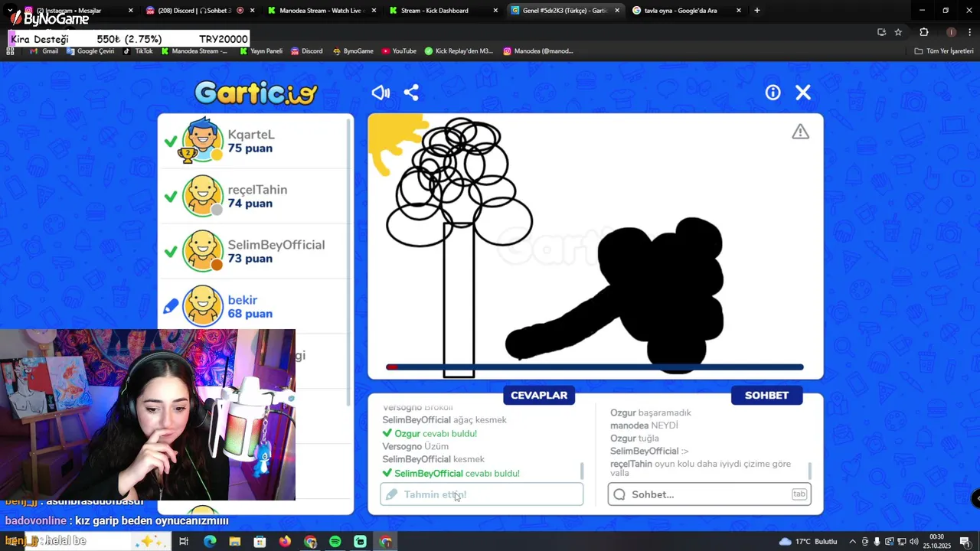Open Microsoft Store from the taskbar
The width and height of the screenshot is (980, 551).
[x=260, y=542]
